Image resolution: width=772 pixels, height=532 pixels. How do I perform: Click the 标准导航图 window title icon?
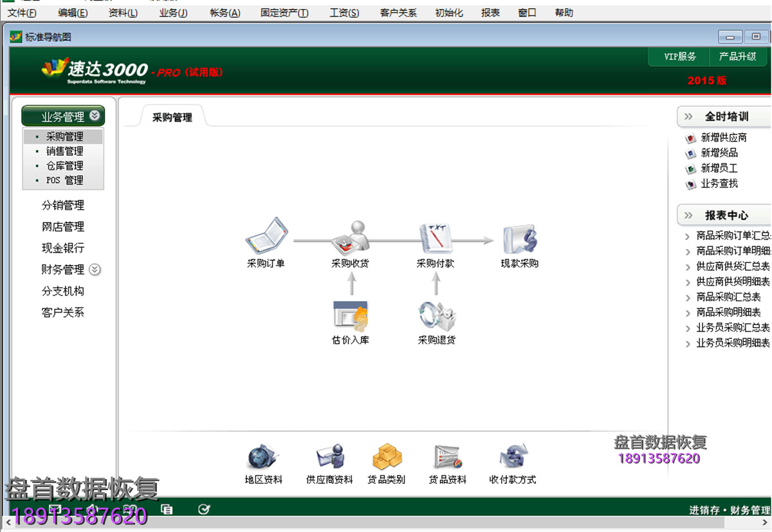[16, 37]
